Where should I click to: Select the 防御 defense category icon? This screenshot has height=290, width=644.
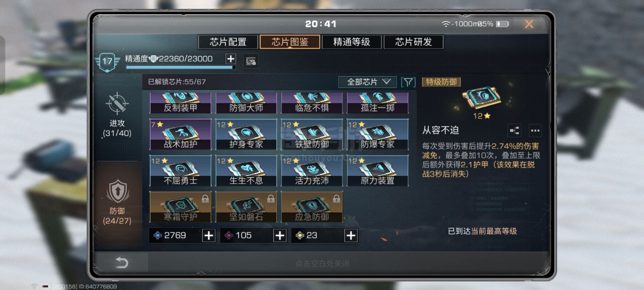(x=117, y=191)
